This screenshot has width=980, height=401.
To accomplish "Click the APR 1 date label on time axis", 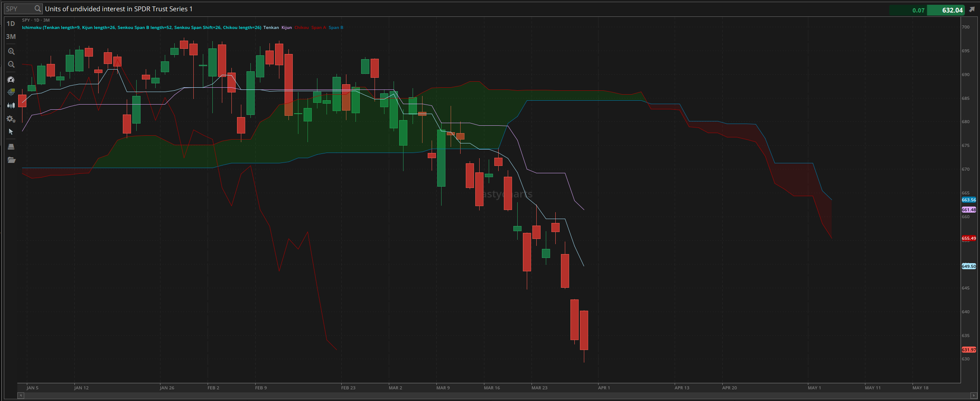I will [604, 388].
